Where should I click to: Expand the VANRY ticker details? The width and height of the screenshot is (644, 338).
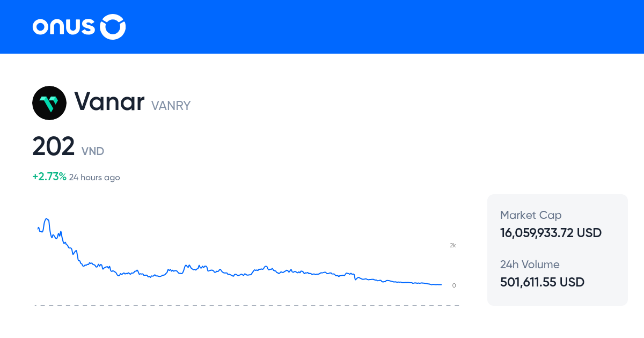point(171,106)
